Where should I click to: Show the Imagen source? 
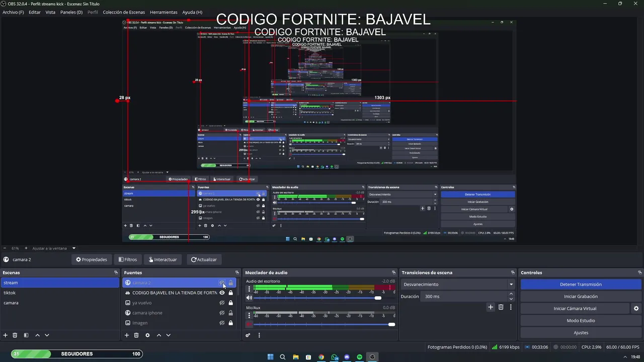[222, 323]
